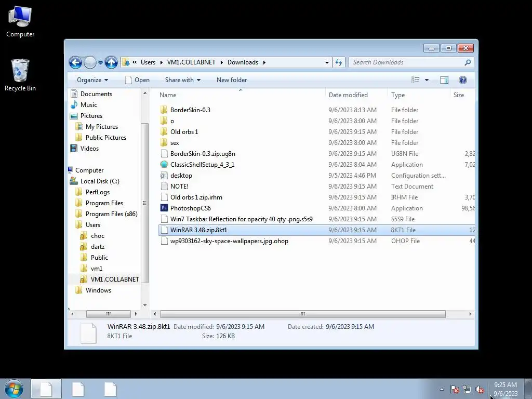
Task: Expand the arrow after Downloads breadcrumb
Action: point(264,62)
